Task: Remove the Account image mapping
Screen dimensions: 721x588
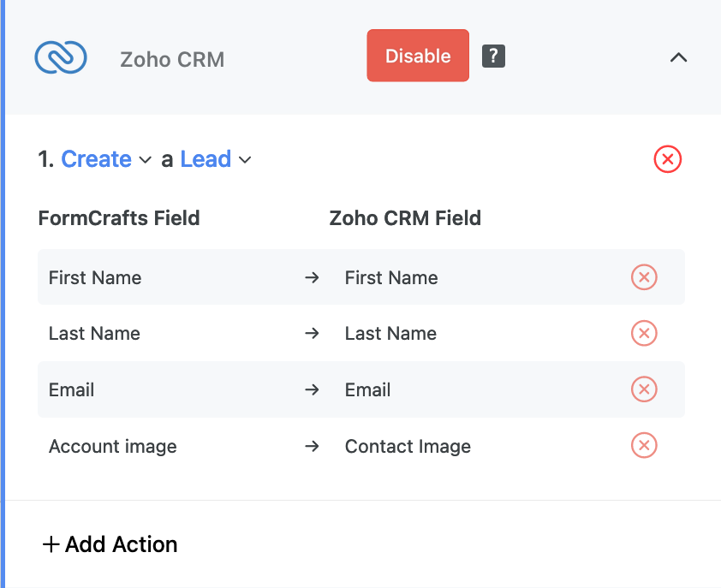Action: (x=644, y=445)
